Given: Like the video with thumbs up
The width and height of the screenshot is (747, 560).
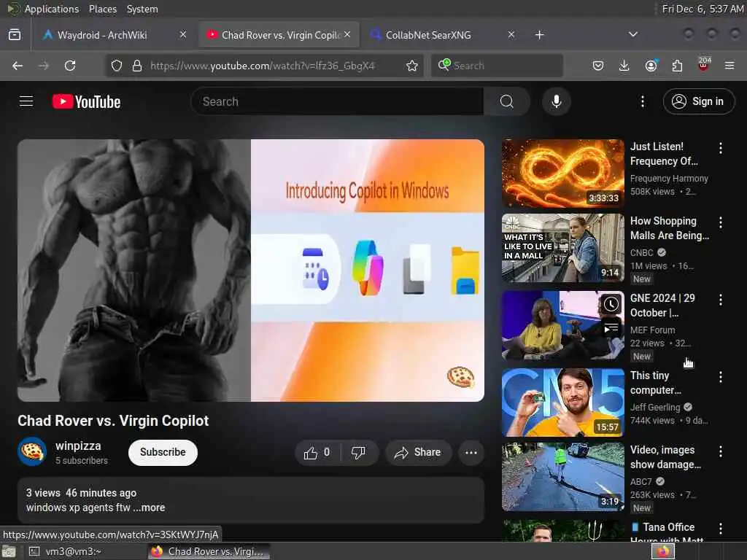Looking at the screenshot, I should (x=317, y=452).
